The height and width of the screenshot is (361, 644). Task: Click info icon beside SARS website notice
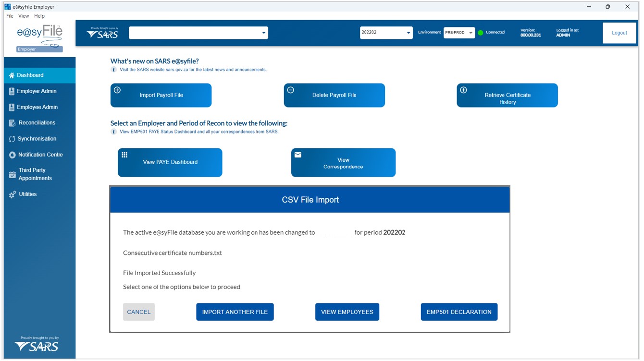(114, 70)
